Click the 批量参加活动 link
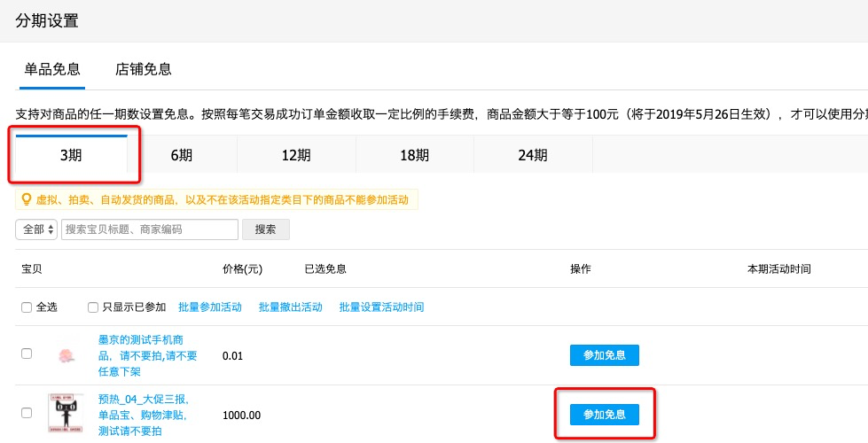The image size is (868, 443). tap(210, 307)
